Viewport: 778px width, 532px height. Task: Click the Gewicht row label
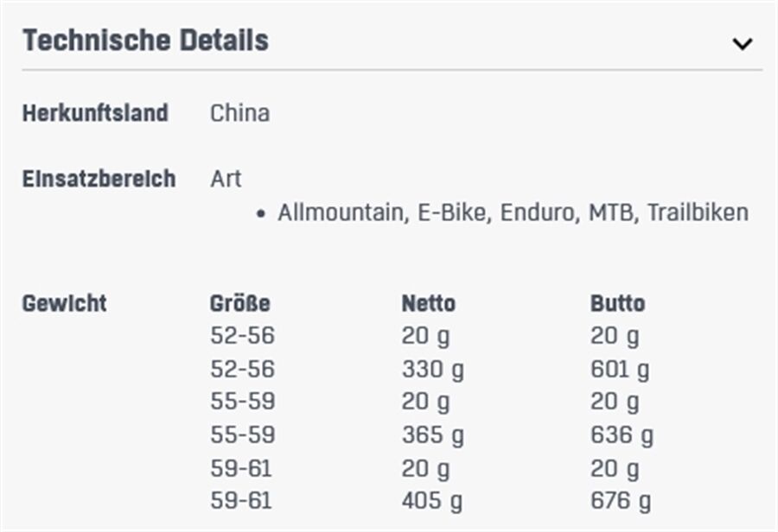[64, 303]
